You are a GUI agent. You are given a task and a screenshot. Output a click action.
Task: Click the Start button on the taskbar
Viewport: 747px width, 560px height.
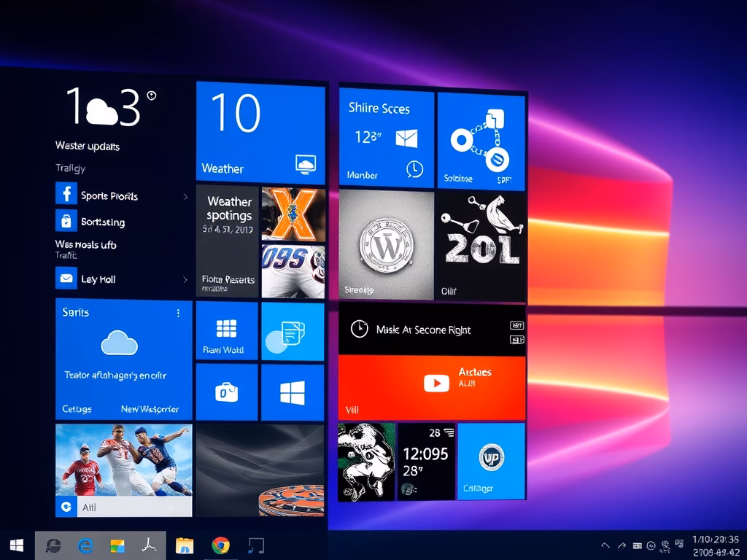(15, 545)
